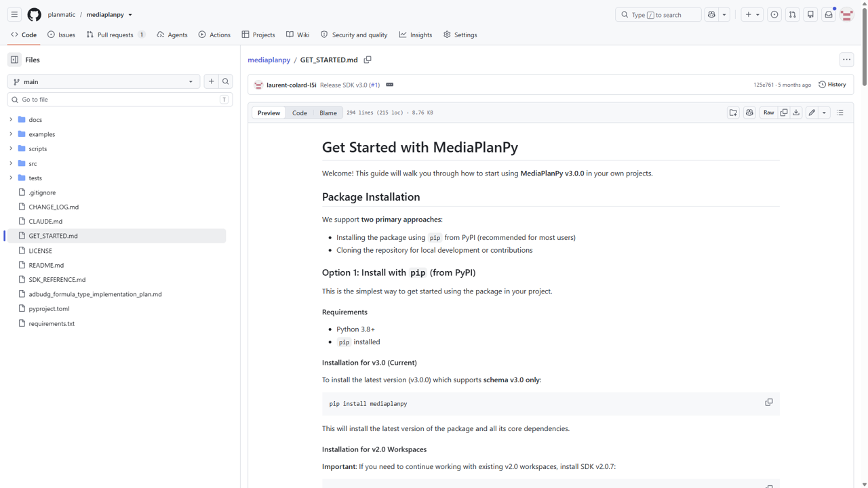Select the Preview view

pyautogui.click(x=269, y=113)
